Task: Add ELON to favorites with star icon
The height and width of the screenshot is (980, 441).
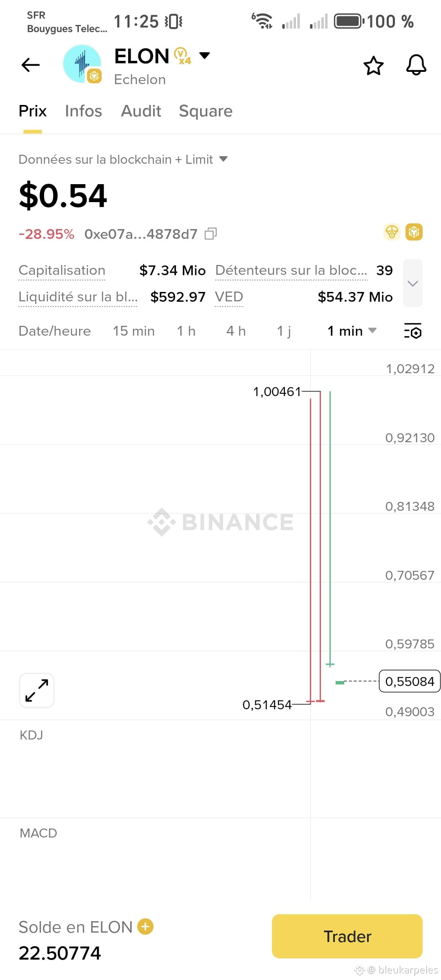Action: (x=373, y=66)
